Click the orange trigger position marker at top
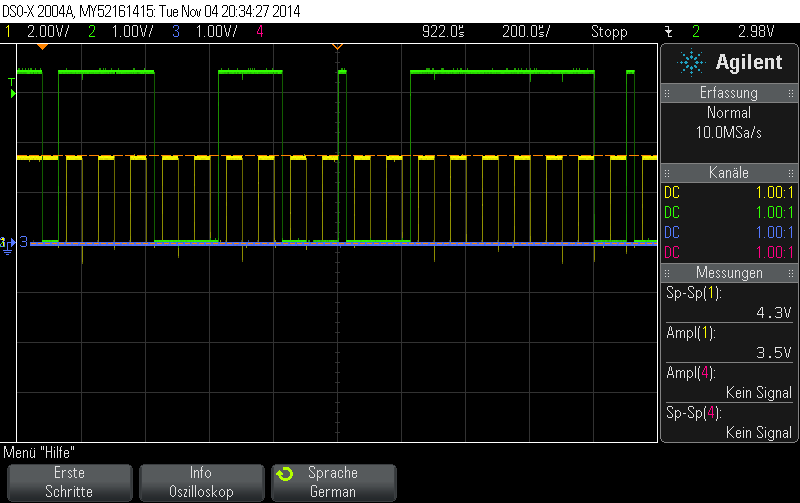Screen dimensions: 800x503 click(x=336, y=46)
